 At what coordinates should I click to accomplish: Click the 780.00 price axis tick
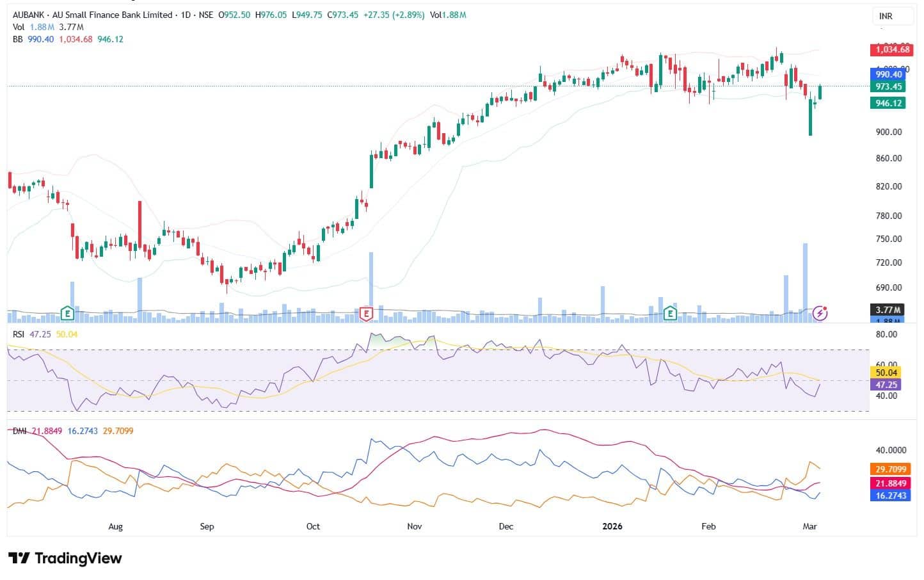tap(889, 216)
